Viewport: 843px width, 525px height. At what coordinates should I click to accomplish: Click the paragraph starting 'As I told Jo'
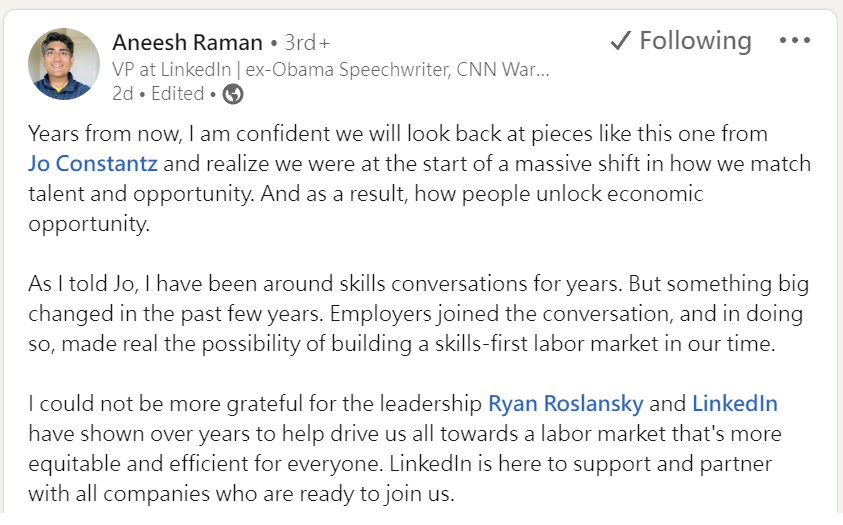pyautogui.click(x=418, y=313)
